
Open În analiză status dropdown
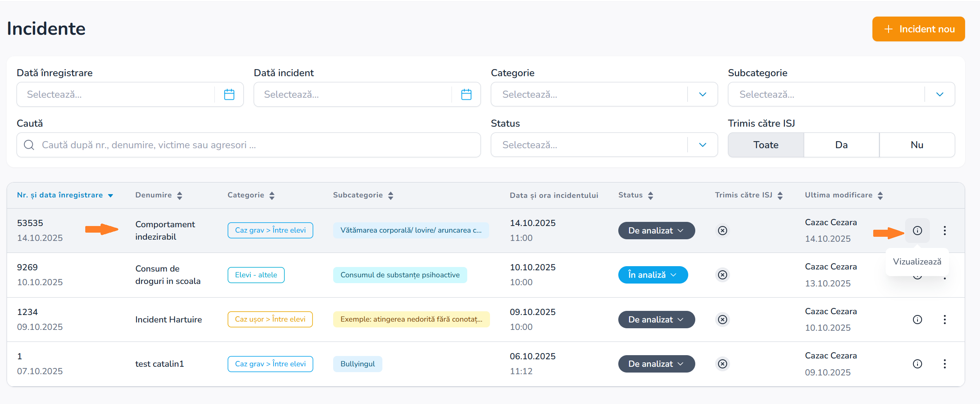coord(653,275)
